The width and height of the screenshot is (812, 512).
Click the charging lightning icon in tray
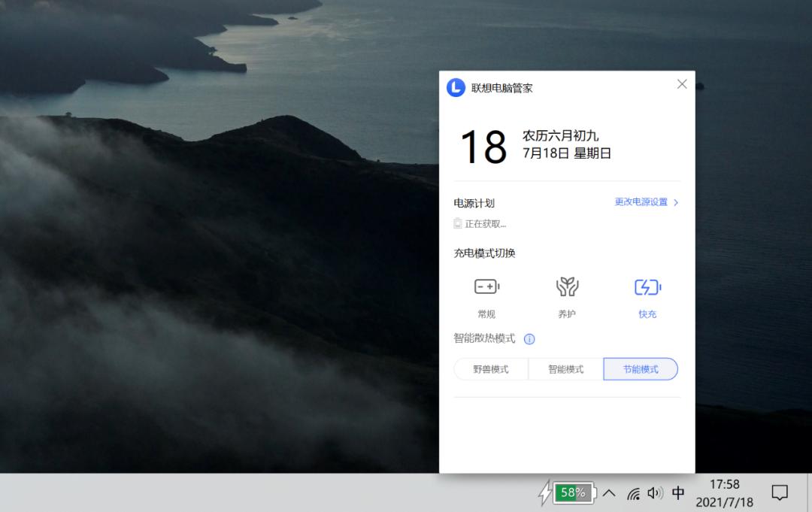pos(547,493)
